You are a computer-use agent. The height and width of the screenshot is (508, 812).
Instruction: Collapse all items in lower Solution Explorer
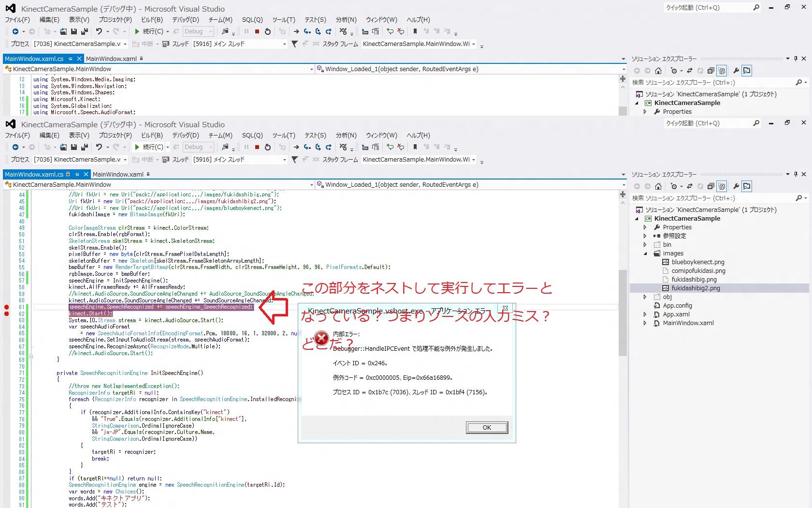pos(710,186)
